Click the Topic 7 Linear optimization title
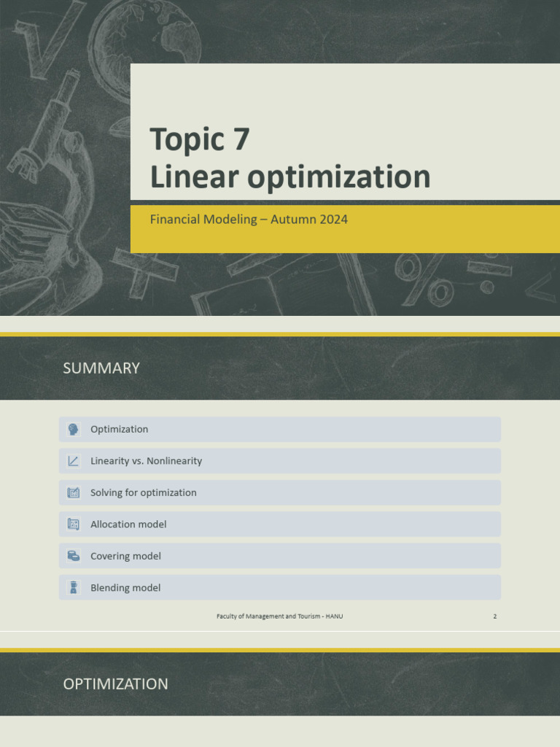Viewport: 560px width, 747px height. 290,158
